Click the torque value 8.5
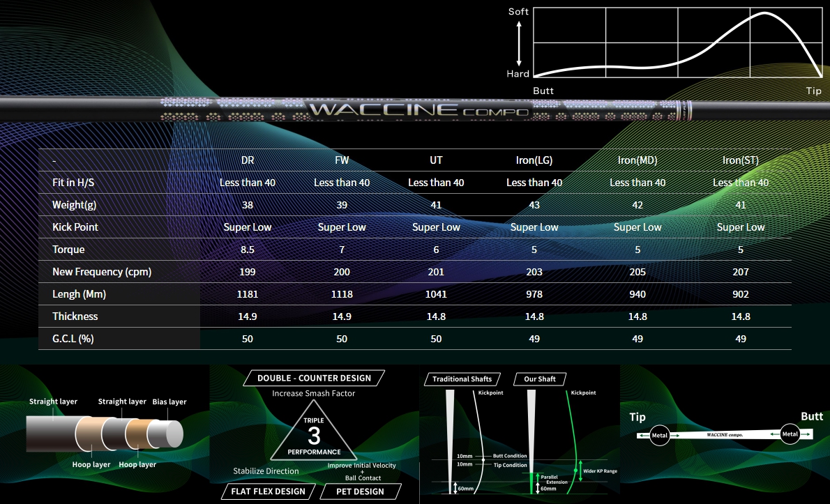 (x=247, y=250)
